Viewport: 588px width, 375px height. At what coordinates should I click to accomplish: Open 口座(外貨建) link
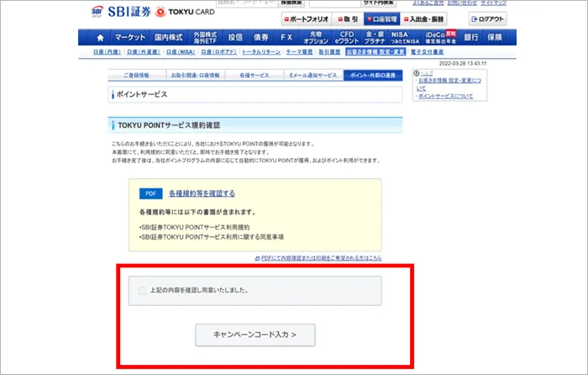pyautogui.click(x=144, y=52)
